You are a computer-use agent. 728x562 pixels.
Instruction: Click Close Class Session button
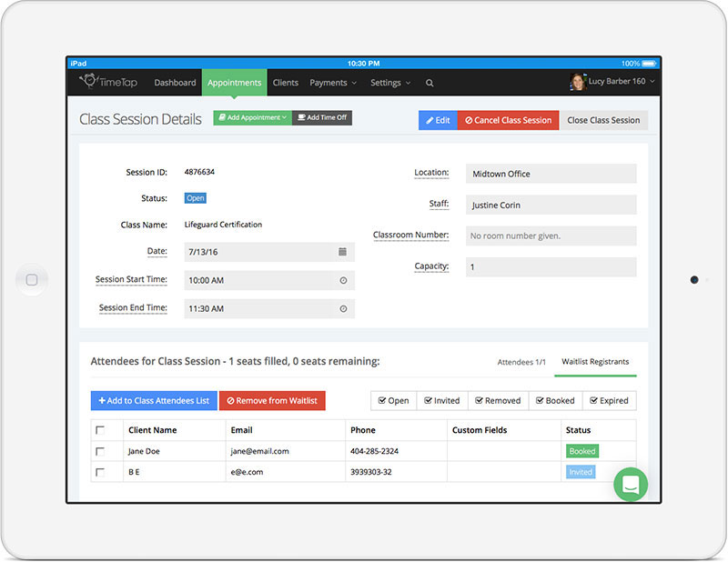603,120
